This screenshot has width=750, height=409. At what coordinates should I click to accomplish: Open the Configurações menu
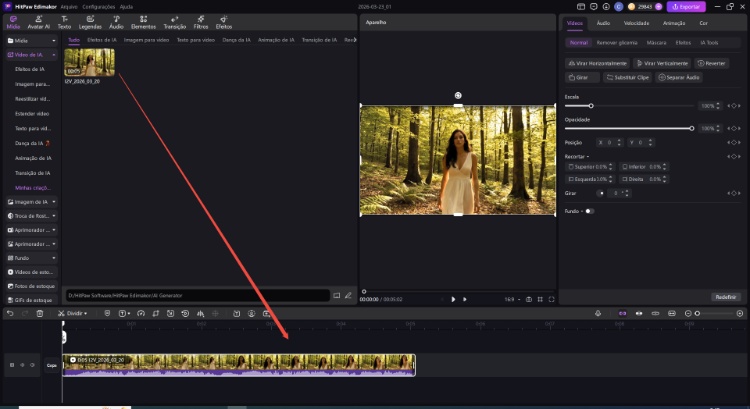99,7
